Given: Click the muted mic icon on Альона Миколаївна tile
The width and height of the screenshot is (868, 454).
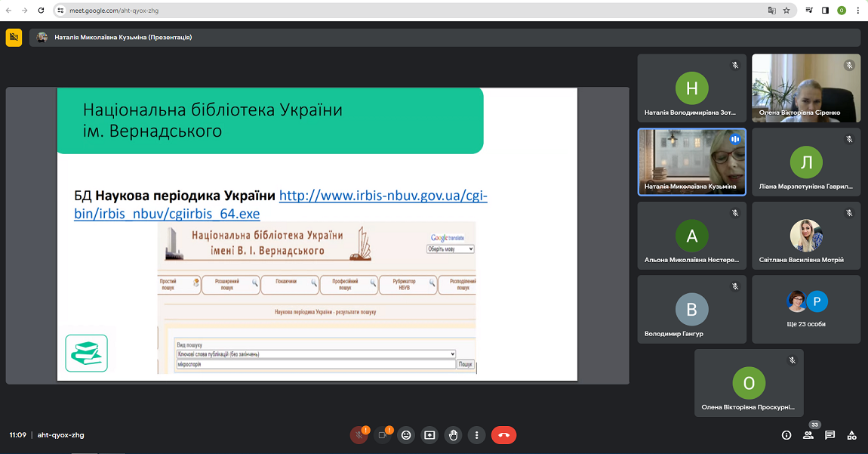Looking at the screenshot, I should coord(735,213).
